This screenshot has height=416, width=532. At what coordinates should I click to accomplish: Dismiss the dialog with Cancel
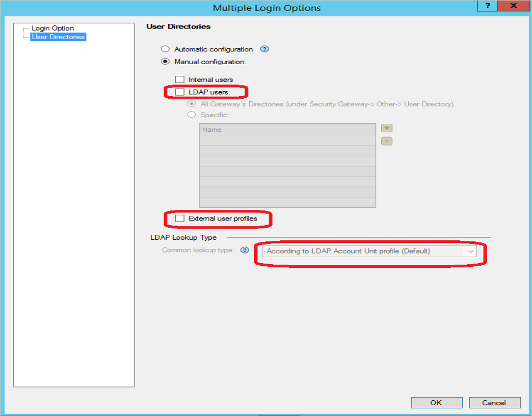click(494, 402)
